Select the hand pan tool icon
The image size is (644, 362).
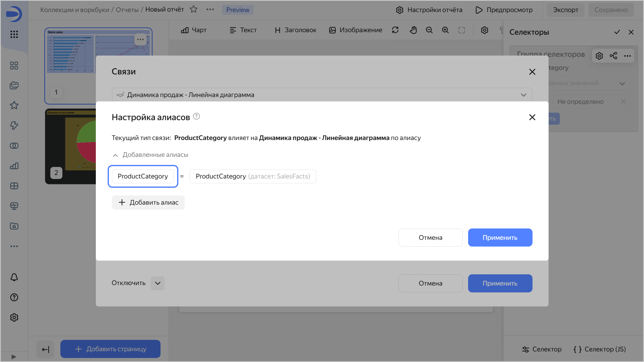(x=413, y=30)
